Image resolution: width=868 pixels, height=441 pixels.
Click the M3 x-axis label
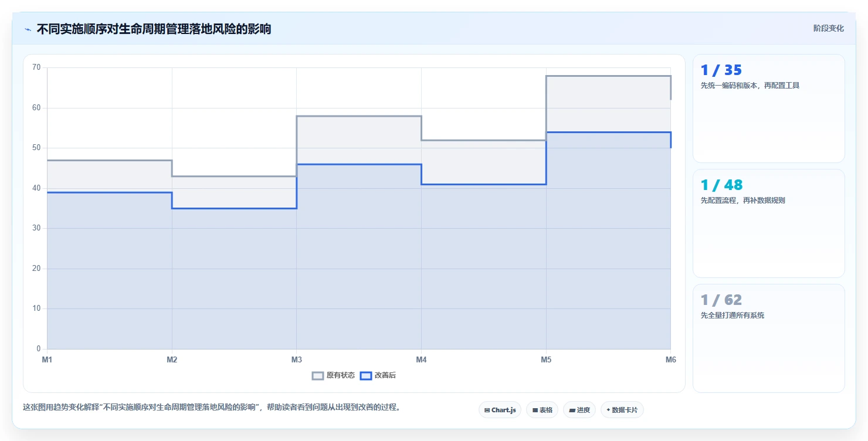pos(296,359)
